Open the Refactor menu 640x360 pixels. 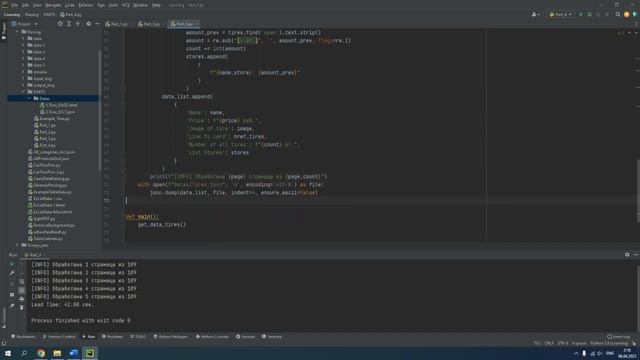pyautogui.click(x=86, y=5)
